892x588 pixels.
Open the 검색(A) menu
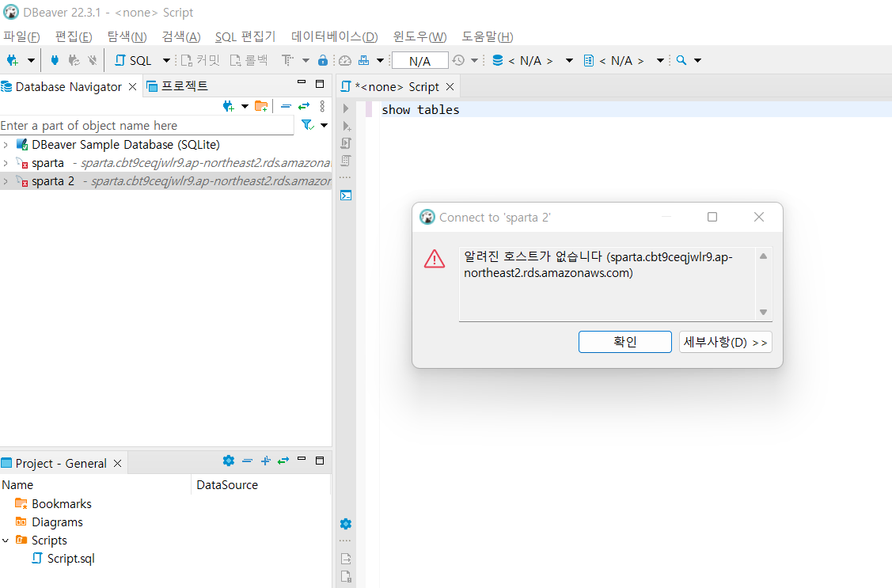click(x=181, y=36)
